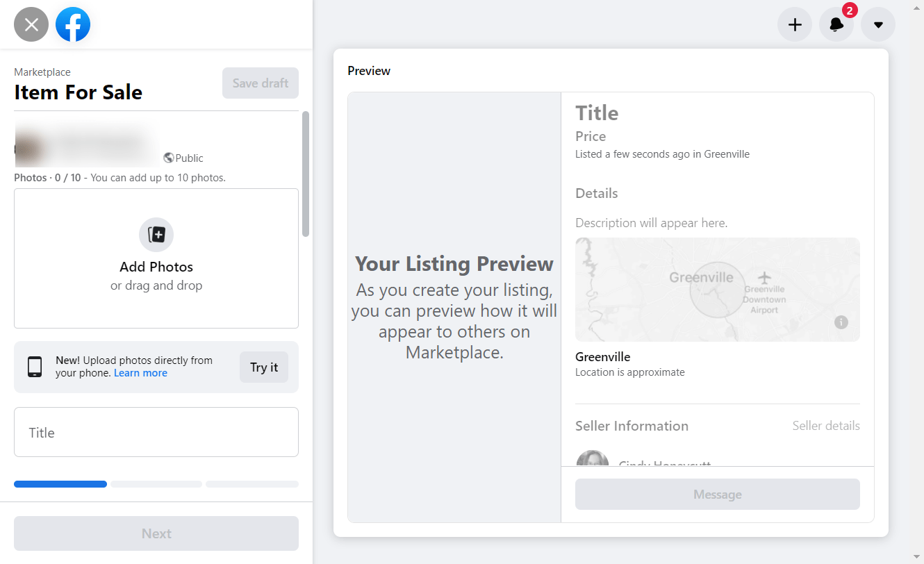924x564 pixels.
Task: Click the Save draft button
Action: (x=260, y=83)
